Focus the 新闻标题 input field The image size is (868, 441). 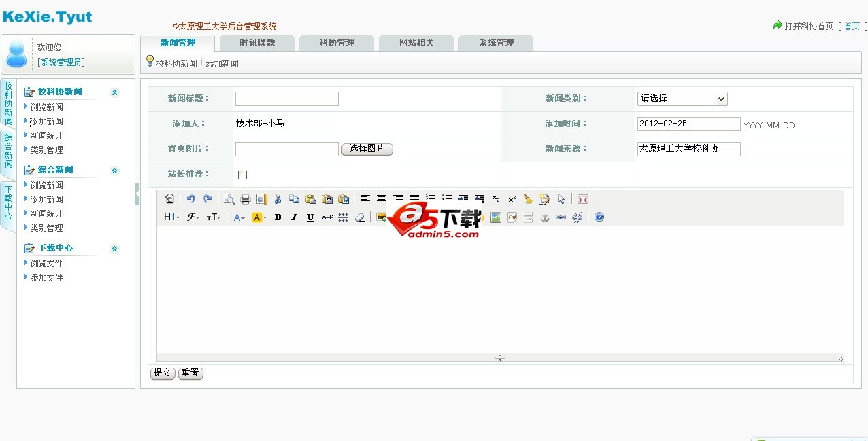pos(287,99)
